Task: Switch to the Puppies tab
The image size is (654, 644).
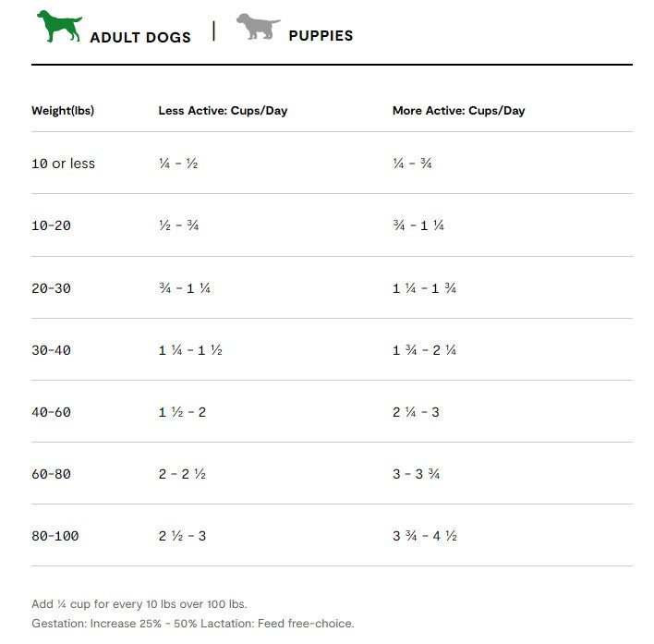Action: point(321,36)
